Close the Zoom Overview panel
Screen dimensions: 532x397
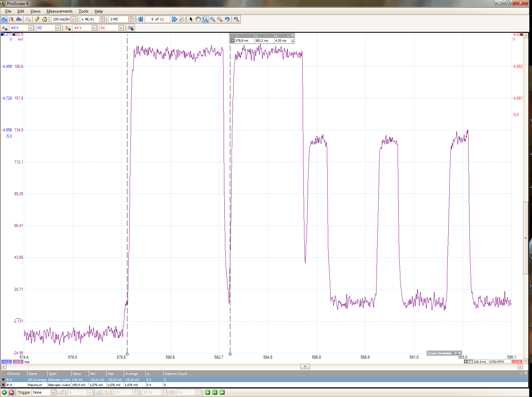tap(460, 353)
